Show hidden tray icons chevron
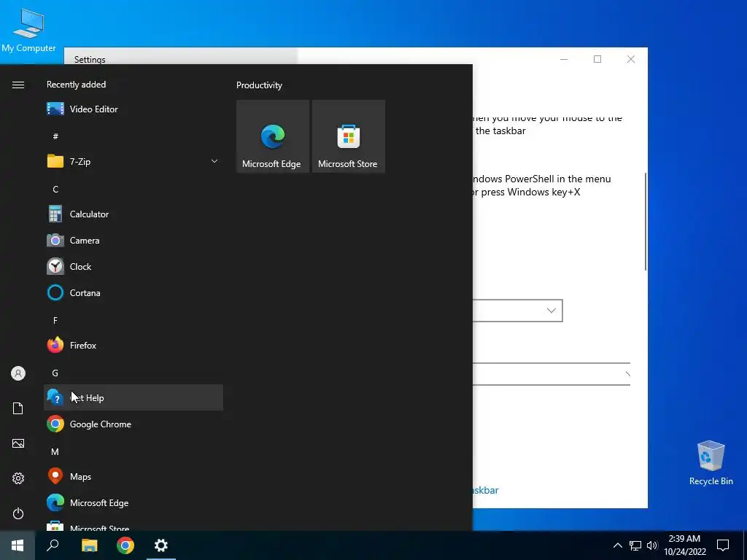This screenshot has height=560, width=747. 617,545
